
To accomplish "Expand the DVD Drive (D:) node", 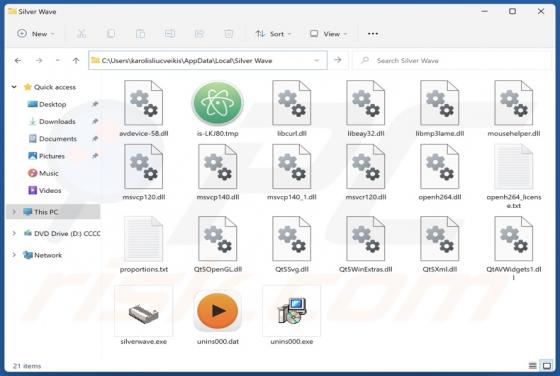I will [14, 233].
